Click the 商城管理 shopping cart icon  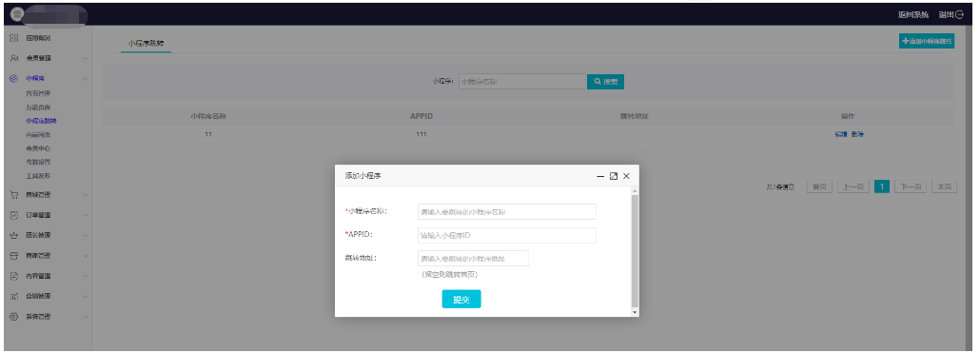point(13,195)
